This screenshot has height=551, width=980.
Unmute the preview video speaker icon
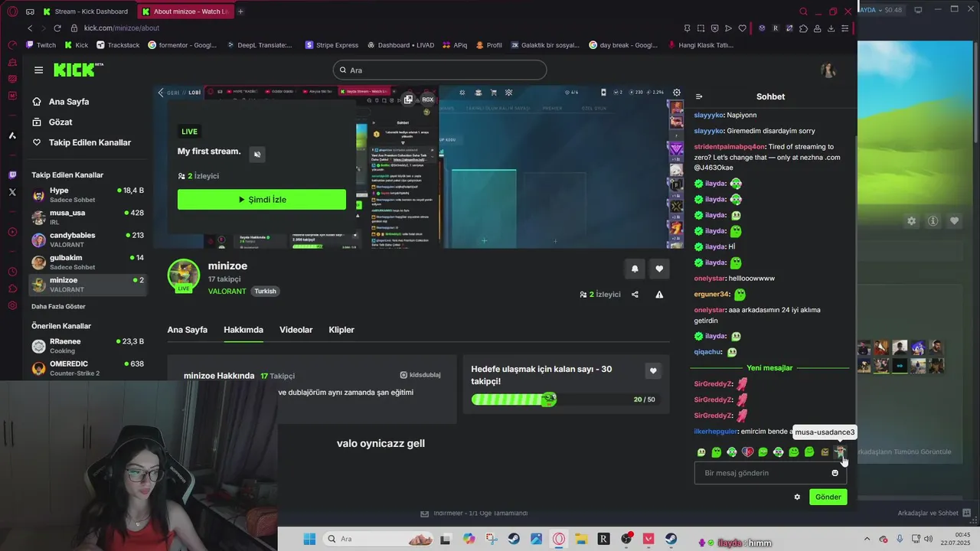(x=257, y=154)
